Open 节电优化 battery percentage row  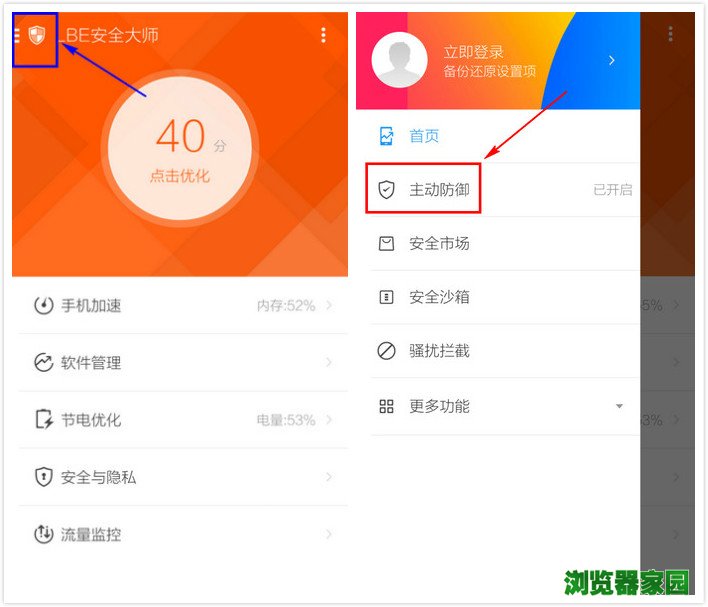pyautogui.click(x=286, y=420)
